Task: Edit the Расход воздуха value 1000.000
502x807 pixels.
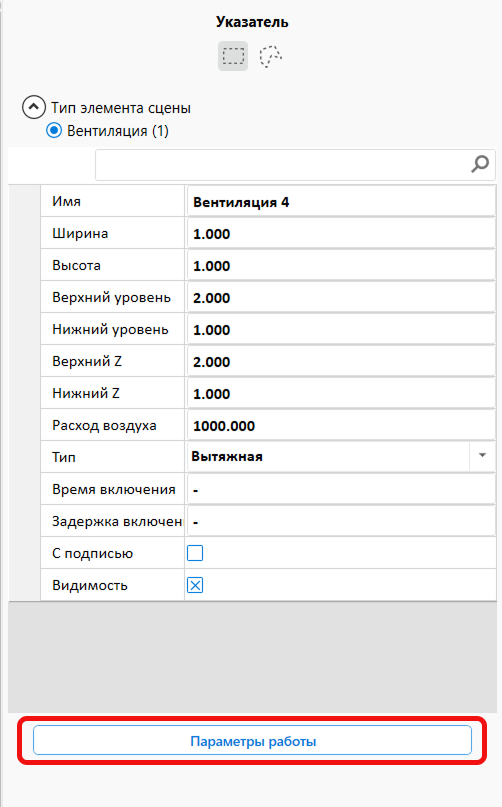Action: pyautogui.click(x=341, y=426)
